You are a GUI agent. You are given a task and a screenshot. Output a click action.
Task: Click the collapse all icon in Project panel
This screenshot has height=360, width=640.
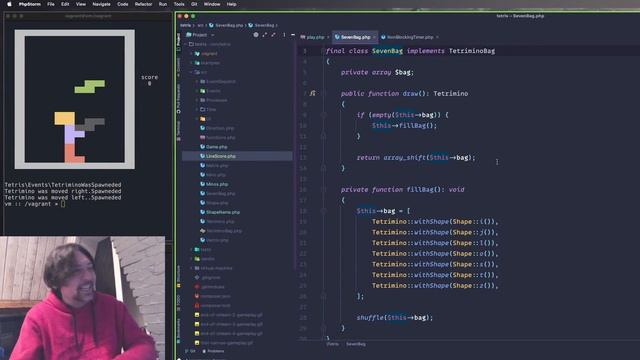273,35
